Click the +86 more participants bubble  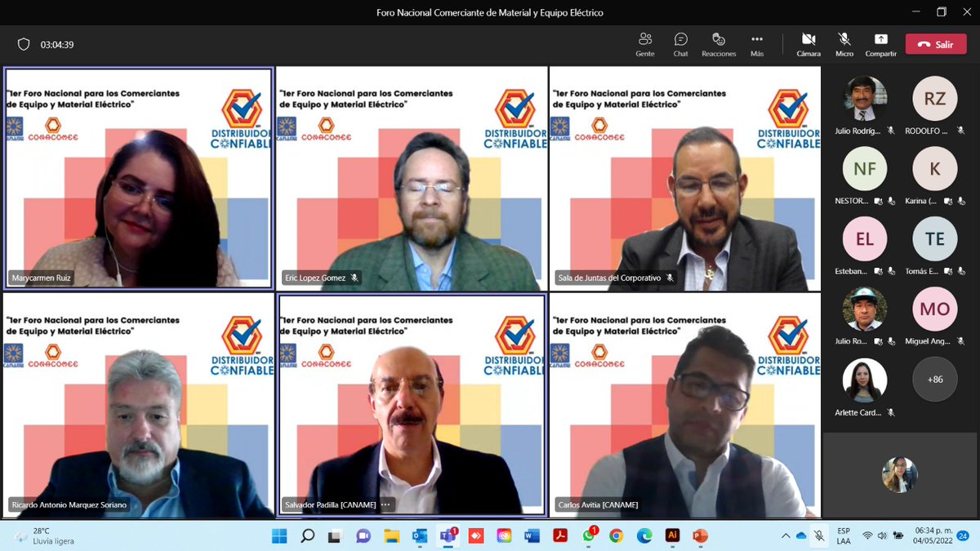[934, 379]
